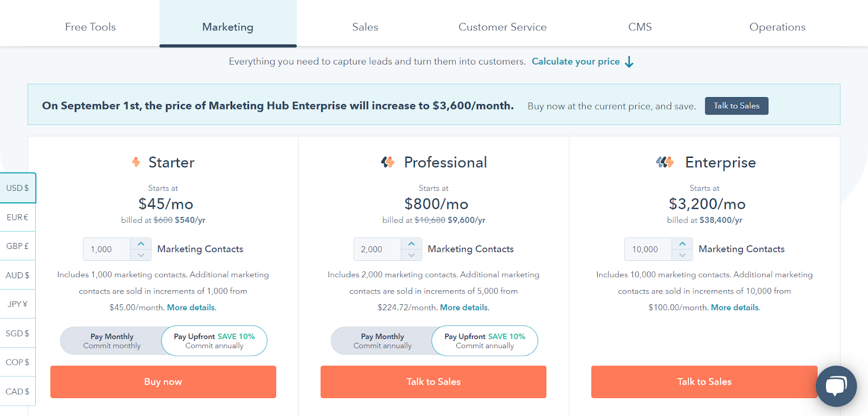This screenshot has width=868, height=416.
Task: Choose JPY ¥ as the currency
Action: tap(17, 304)
